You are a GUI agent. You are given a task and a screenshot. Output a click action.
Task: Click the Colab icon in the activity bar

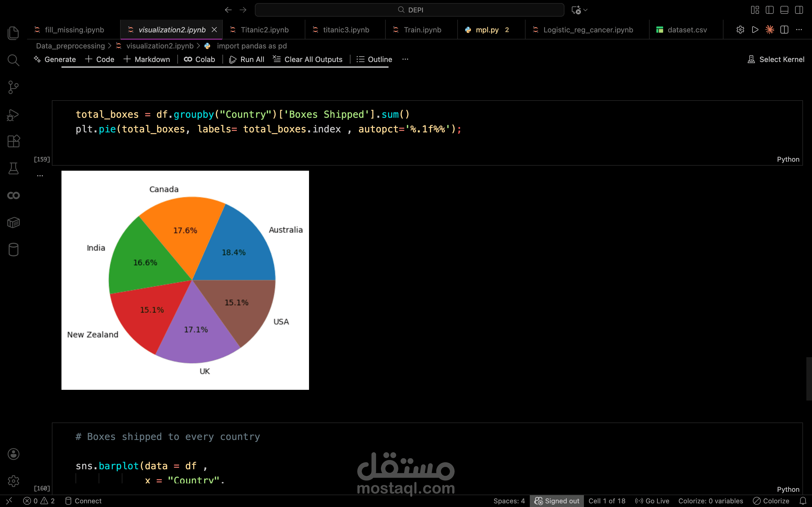[x=14, y=195]
